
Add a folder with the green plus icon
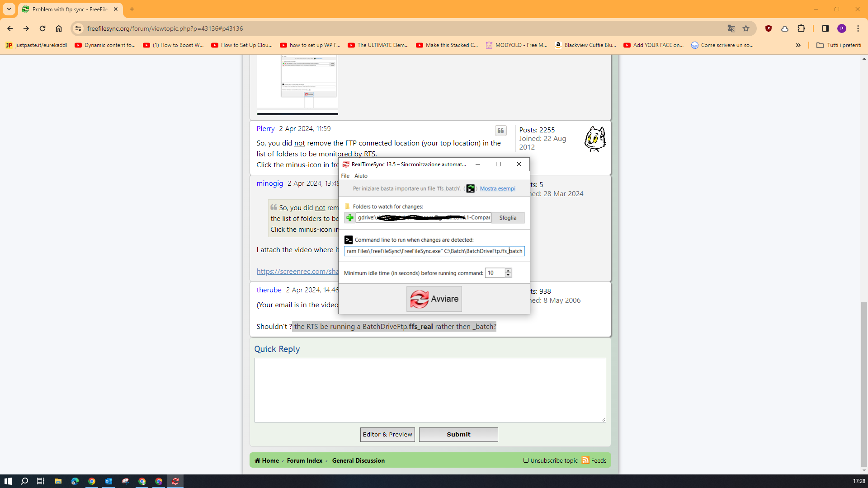point(349,218)
